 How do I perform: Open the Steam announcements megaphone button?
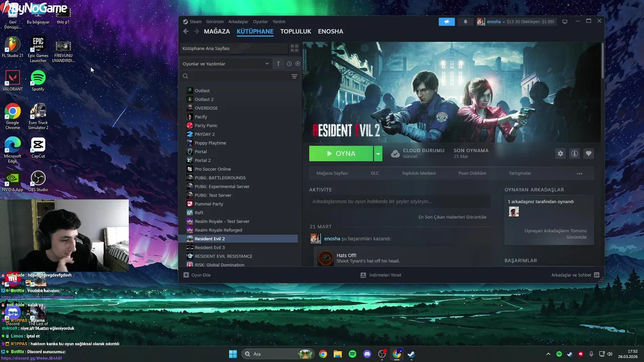[x=446, y=22]
